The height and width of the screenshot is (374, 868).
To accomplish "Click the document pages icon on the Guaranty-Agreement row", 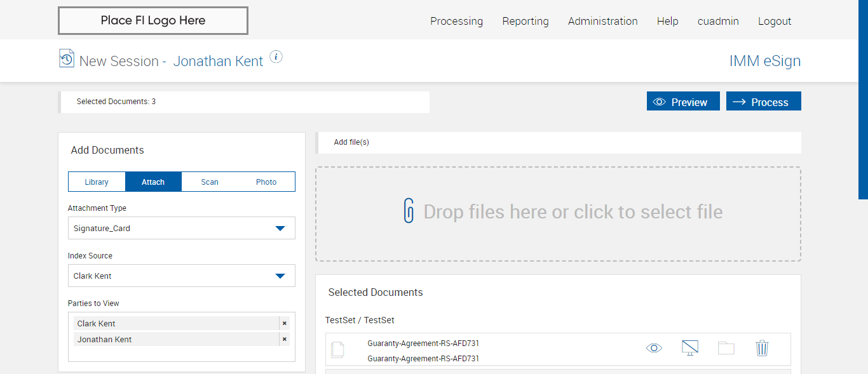I will [338, 350].
